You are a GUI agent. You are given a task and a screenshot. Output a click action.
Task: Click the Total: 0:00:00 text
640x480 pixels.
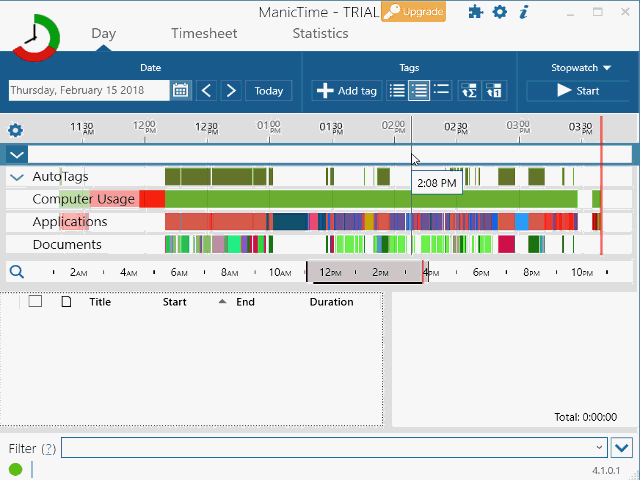(x=585, y=417)
